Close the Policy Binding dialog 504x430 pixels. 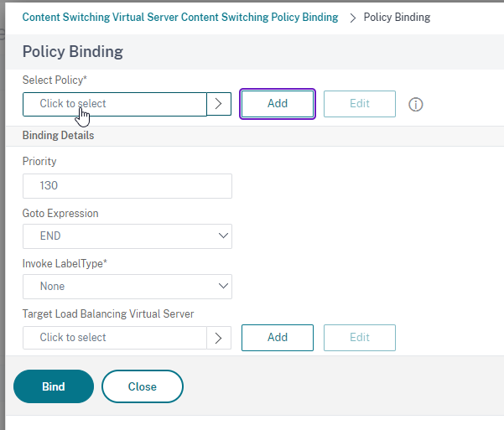143,386
